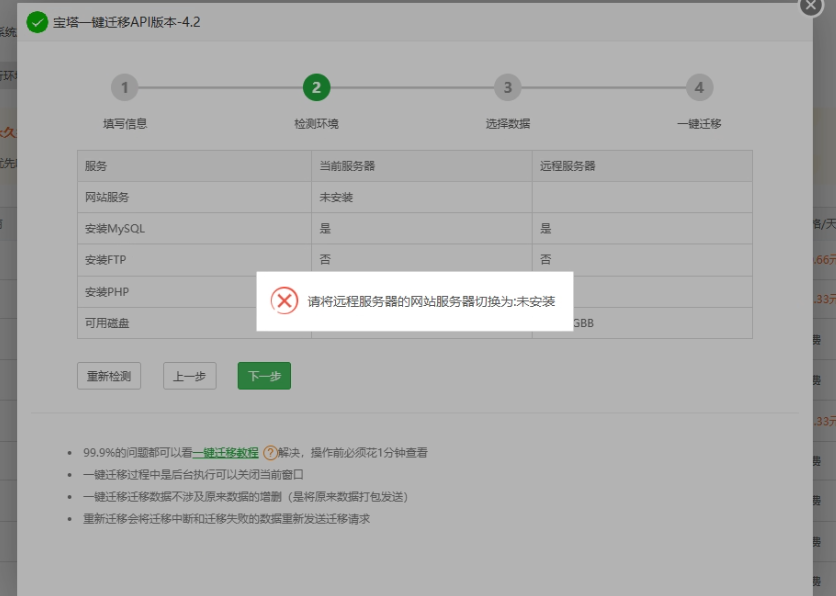This screenshot has width=836, height=596.
Task: Click the 安装FTP row label
Action: pyautogui.click(x=106, y=260)
